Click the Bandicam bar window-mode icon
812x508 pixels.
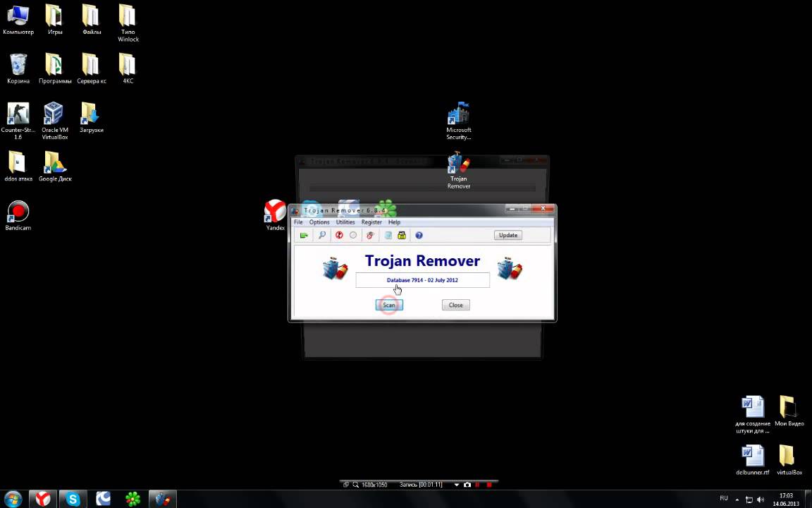(347, 485)
